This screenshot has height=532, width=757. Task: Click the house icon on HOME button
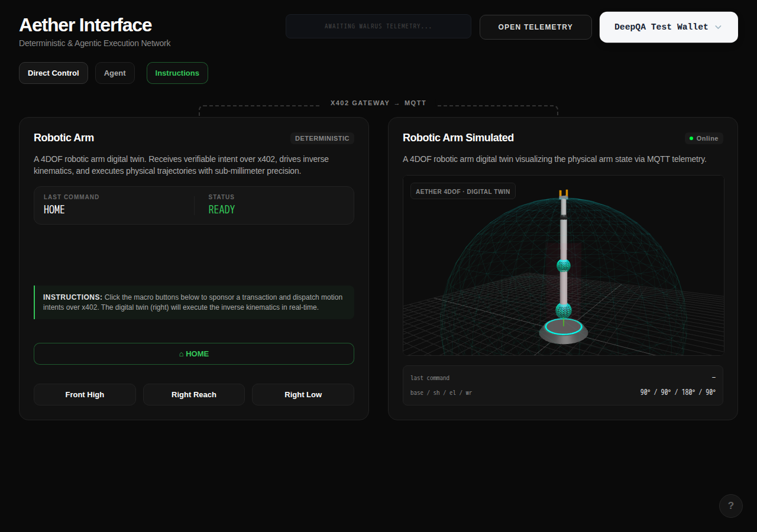click(x=181, y=354)
